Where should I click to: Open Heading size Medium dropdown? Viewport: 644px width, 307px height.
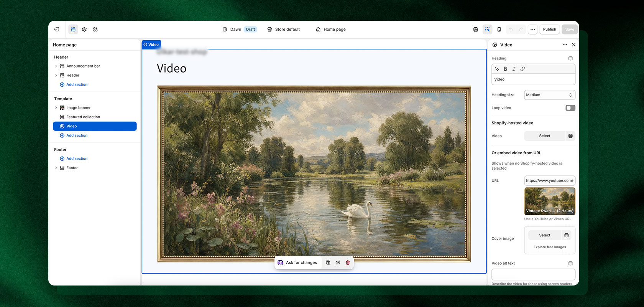(549, 95)
